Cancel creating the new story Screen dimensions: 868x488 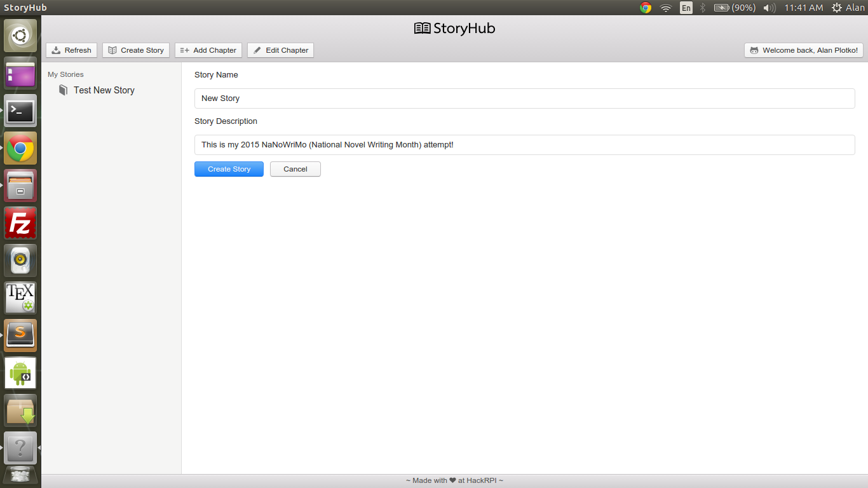click(x=295, y=169)
